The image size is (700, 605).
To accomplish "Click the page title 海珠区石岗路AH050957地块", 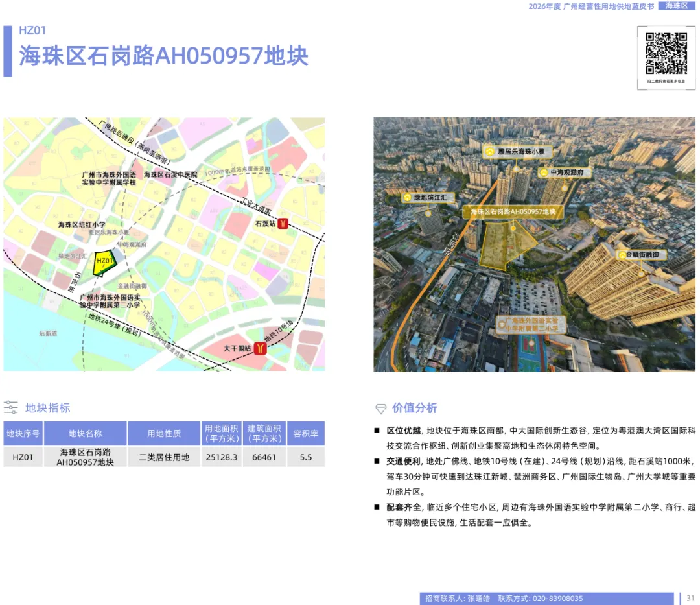I will tap(163, 56).
